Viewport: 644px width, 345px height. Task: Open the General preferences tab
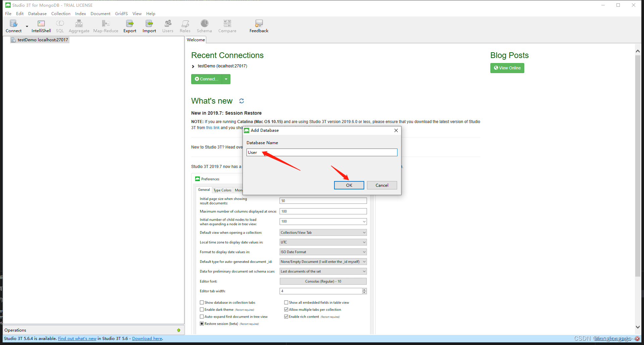point(204,190)
